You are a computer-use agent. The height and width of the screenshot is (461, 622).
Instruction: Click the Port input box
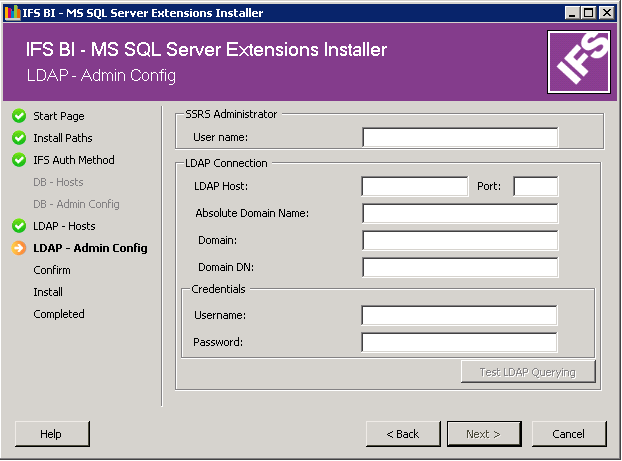[x=535, y=186]
